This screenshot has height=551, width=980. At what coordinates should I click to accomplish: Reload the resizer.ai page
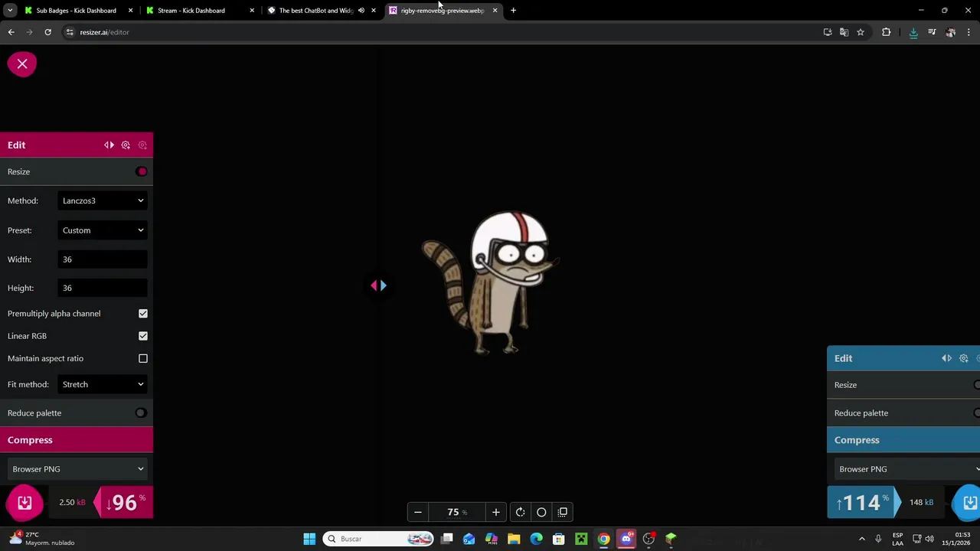coord(47,32)
